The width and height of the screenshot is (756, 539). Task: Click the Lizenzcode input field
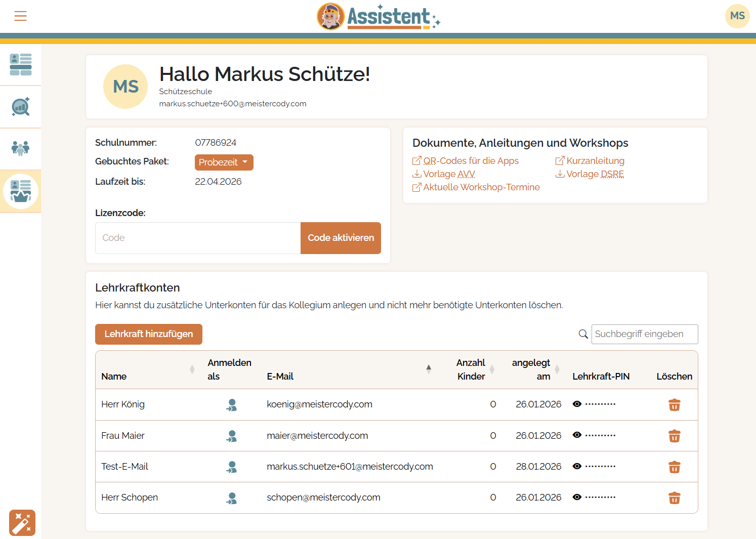[198, 238]
